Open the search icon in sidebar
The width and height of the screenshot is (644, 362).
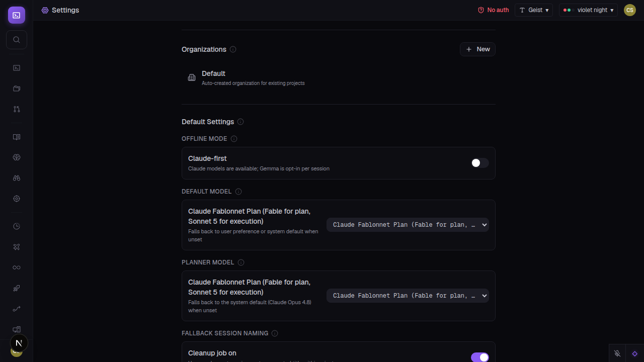17,40
